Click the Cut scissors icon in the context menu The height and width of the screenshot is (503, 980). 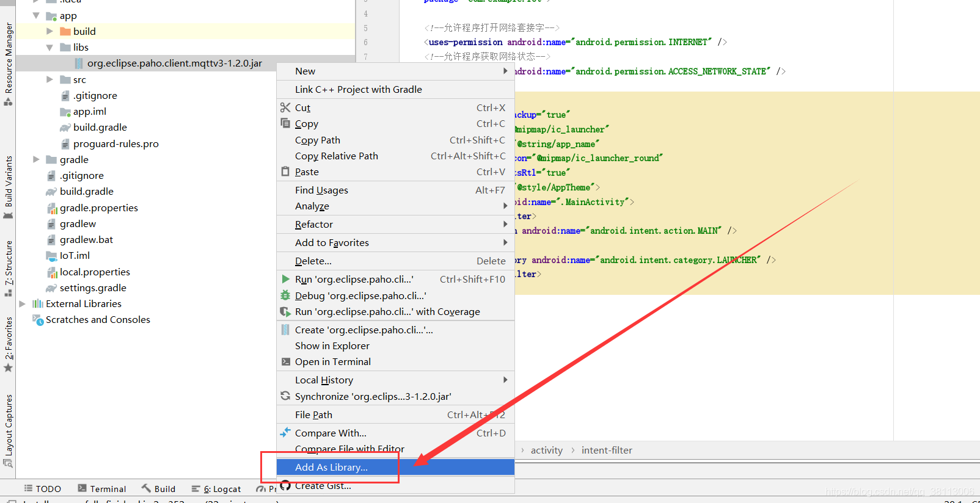point(285,107)
